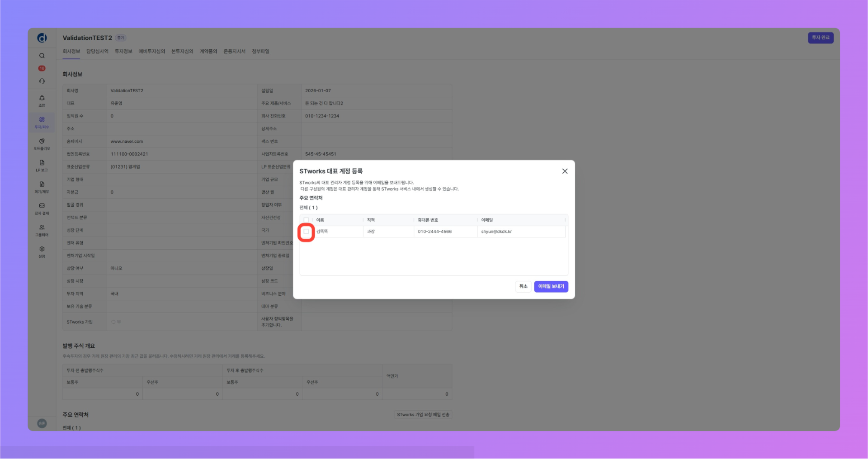Open notifications with the red 16 badge
The height and width of the screenshot is (459, 868).
(42, 68)
